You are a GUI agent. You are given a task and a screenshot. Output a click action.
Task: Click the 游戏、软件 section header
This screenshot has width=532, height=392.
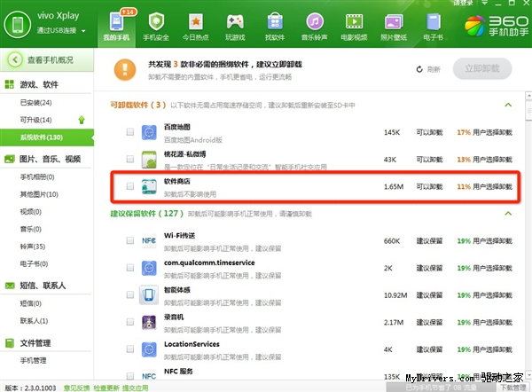(x=39, y=84)
